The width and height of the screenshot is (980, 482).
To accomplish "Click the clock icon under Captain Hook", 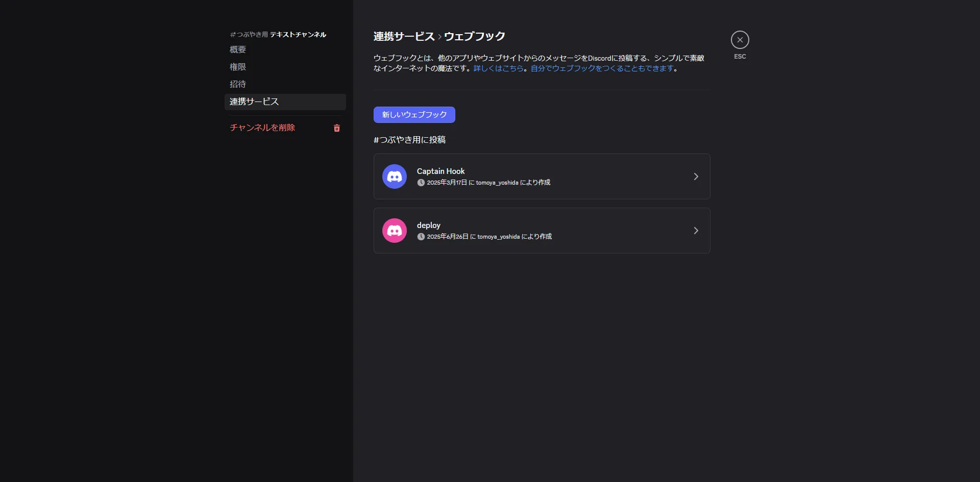I will coord(421,183).
